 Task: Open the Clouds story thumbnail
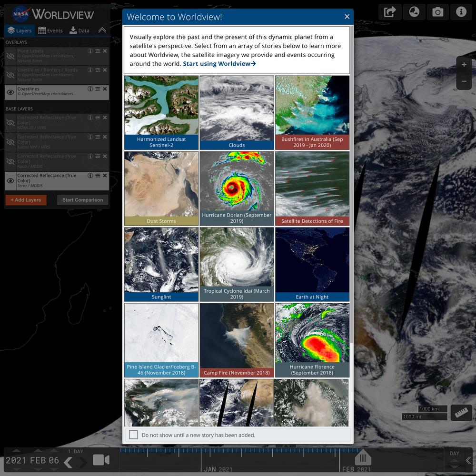tap(237, 113)
